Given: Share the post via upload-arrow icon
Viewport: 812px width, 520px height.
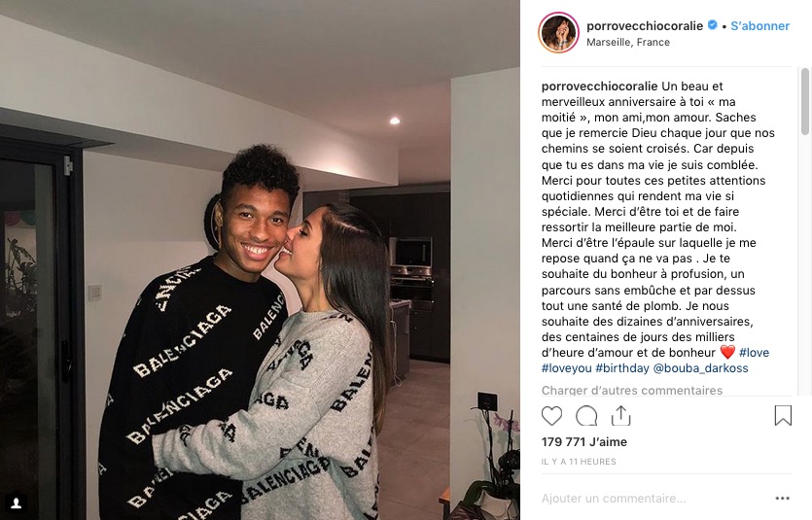Looking at the screenshot, I should pyautogui.click(x=620, y=415).
